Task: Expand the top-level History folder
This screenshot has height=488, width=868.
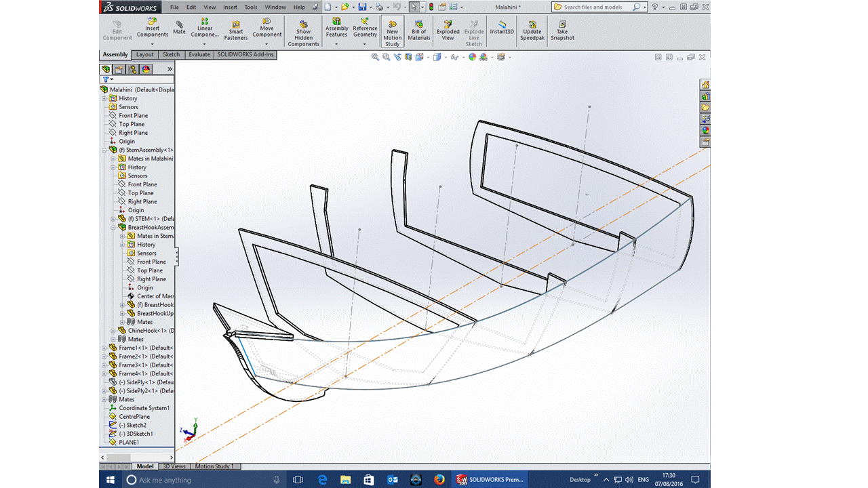Action: [x=104, y=98]
